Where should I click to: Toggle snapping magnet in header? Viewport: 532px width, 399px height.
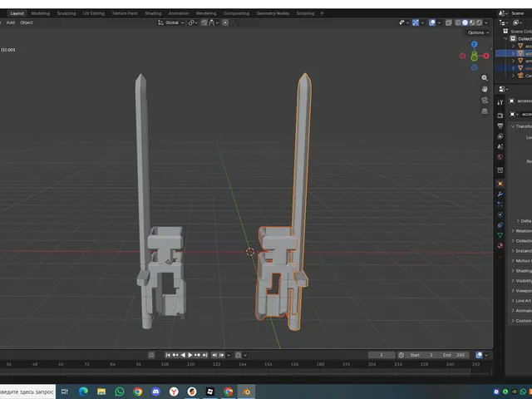tap(204, 22)
